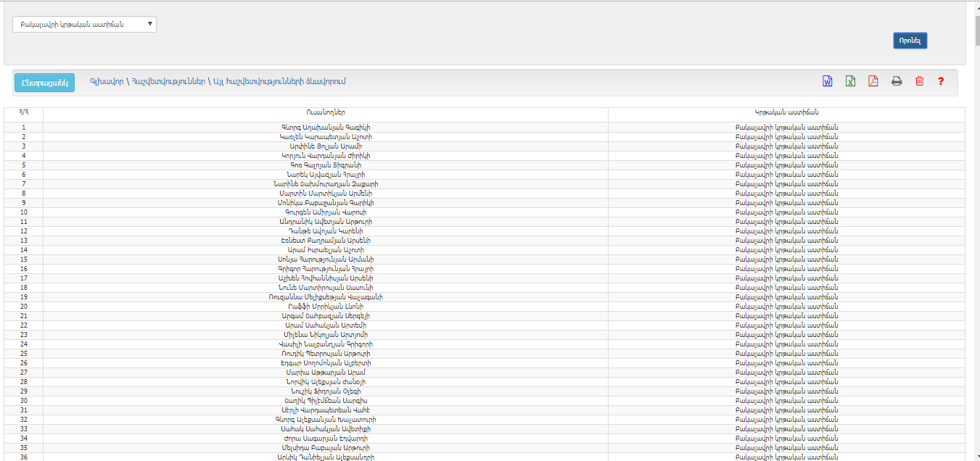Click the Հ/Հ number column header
Screen dimensions: 980x461
(x=23, y=112)
